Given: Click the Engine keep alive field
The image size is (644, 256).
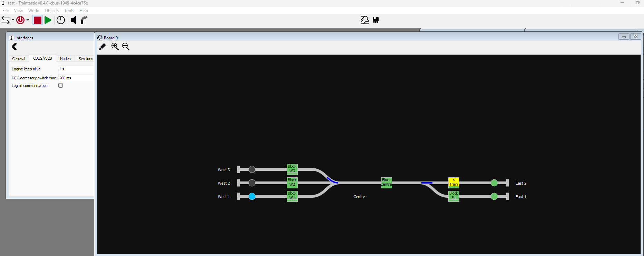Looking at the screenshot, I should (76, 69).
